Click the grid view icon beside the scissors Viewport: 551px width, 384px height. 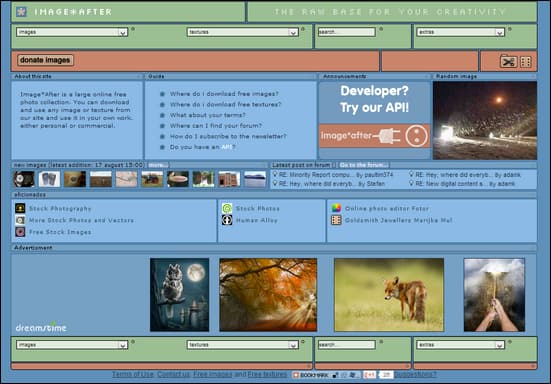click(526, 62)
